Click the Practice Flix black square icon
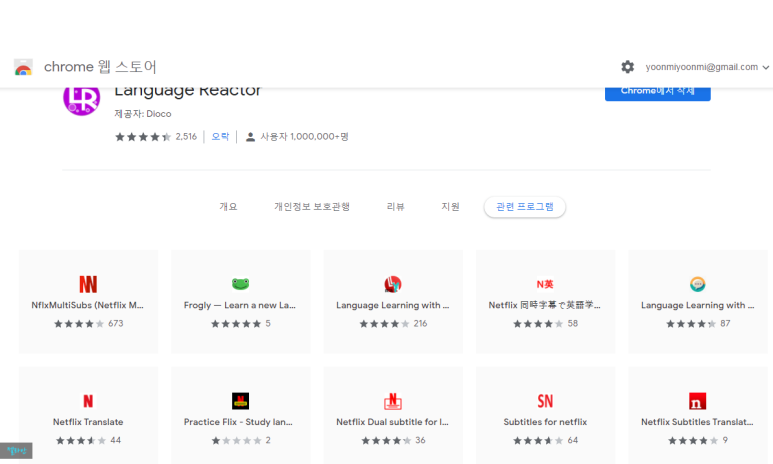Image resolution: width=773 pixels, height=464 pixels. (x=241, y=401)
